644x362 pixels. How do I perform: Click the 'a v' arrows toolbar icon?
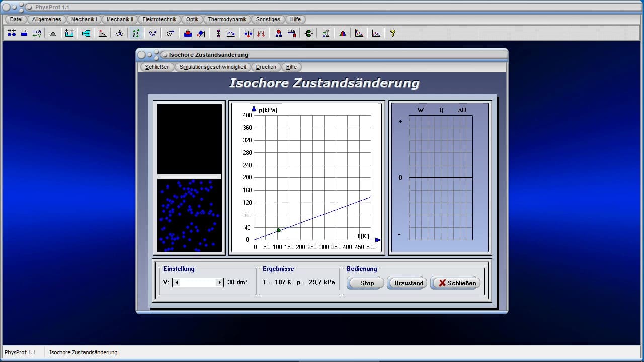click(x=37, y=33)
